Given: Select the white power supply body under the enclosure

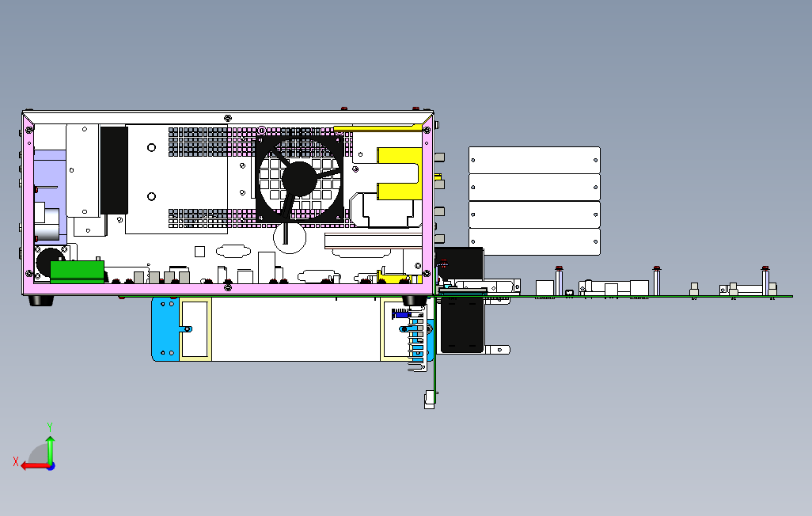Looking at the screenshot, I should [296, 329].
